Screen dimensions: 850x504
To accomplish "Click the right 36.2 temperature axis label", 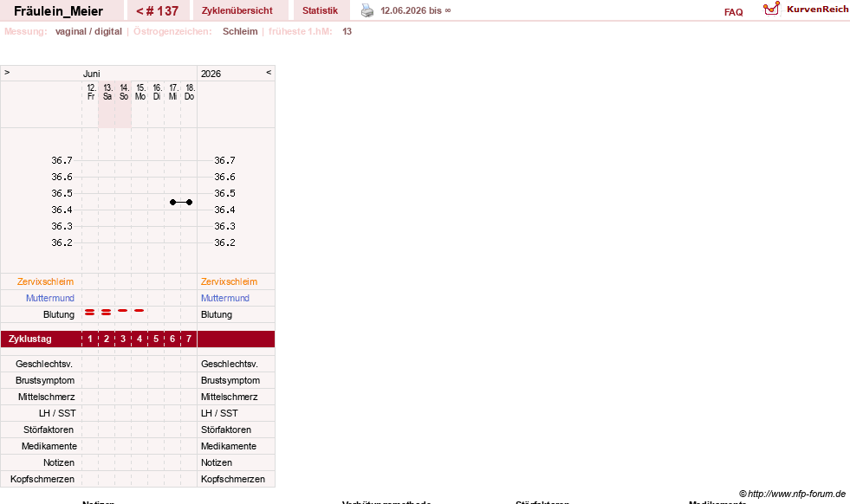I will (224, 242).
